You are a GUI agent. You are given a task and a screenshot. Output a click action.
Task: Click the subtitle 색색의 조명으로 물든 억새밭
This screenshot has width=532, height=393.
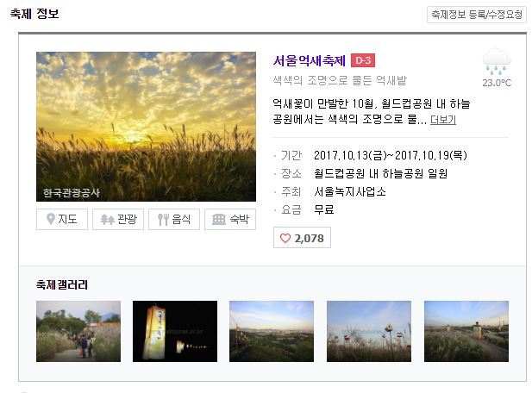[340, 80]
